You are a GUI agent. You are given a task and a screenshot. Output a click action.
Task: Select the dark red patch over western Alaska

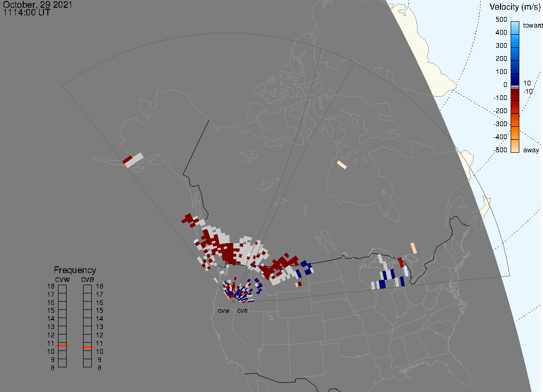pos(127,160)
